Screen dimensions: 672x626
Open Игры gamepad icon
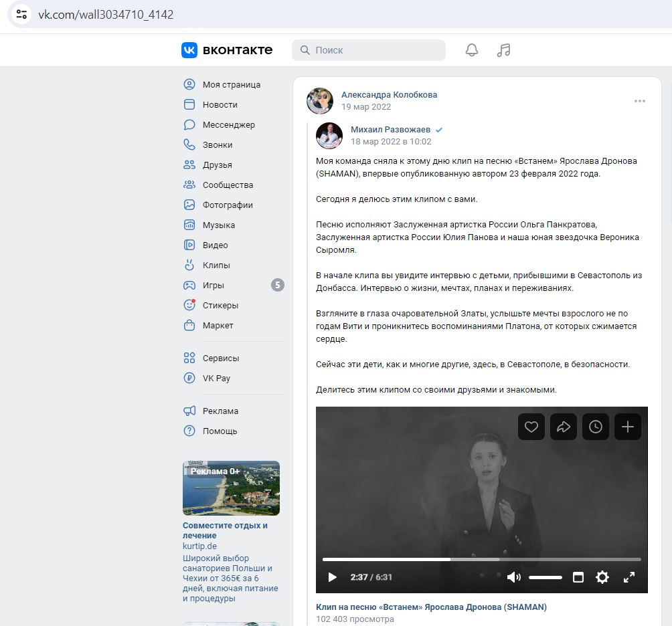click(x=189, y=285)
